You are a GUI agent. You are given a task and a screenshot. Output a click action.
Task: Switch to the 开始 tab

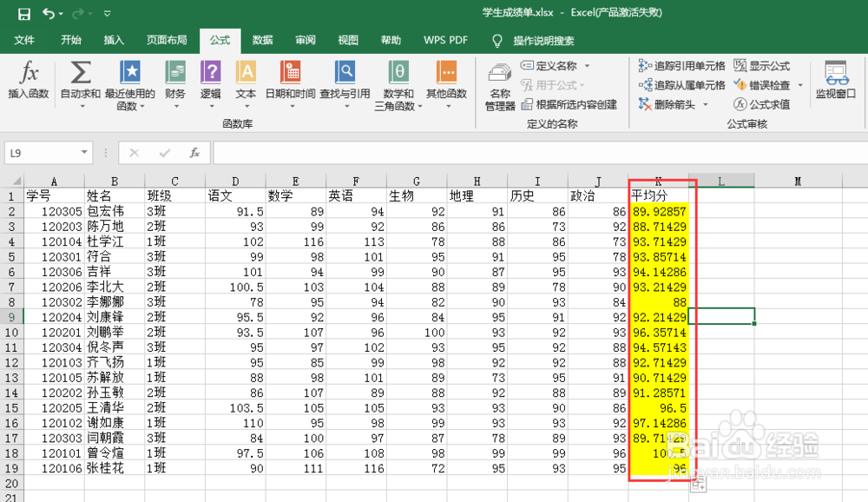click(71, 40)
